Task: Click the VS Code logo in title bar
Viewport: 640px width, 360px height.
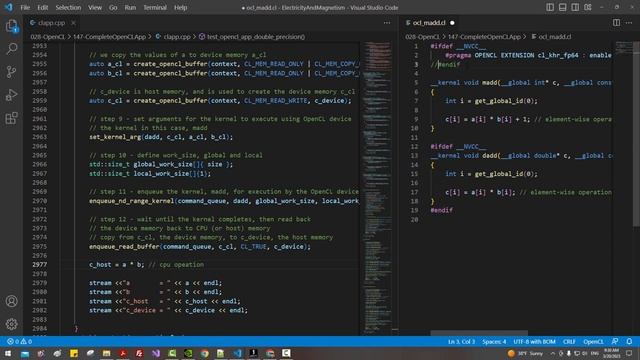Action: pos(9,7)
